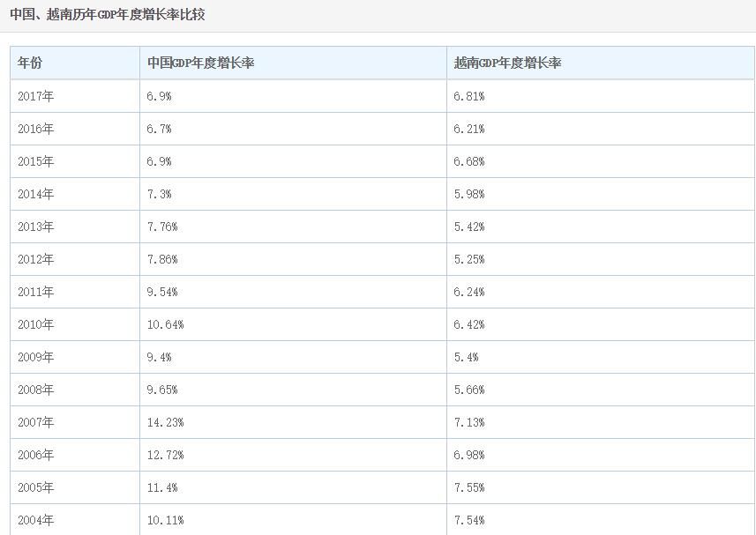The width and height of the screenshot is (756, 535).
Task: Select the 14.23% China growth cell
Action: point(166,422)
